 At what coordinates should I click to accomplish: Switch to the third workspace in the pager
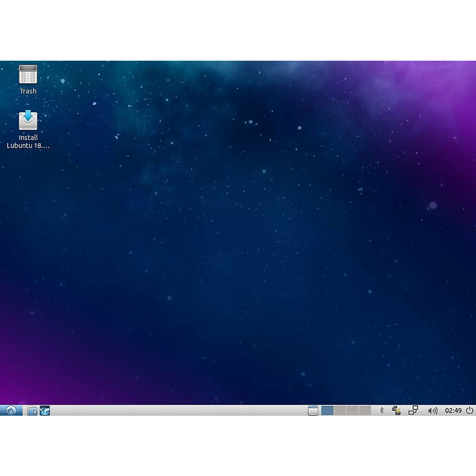coord(352,411)
